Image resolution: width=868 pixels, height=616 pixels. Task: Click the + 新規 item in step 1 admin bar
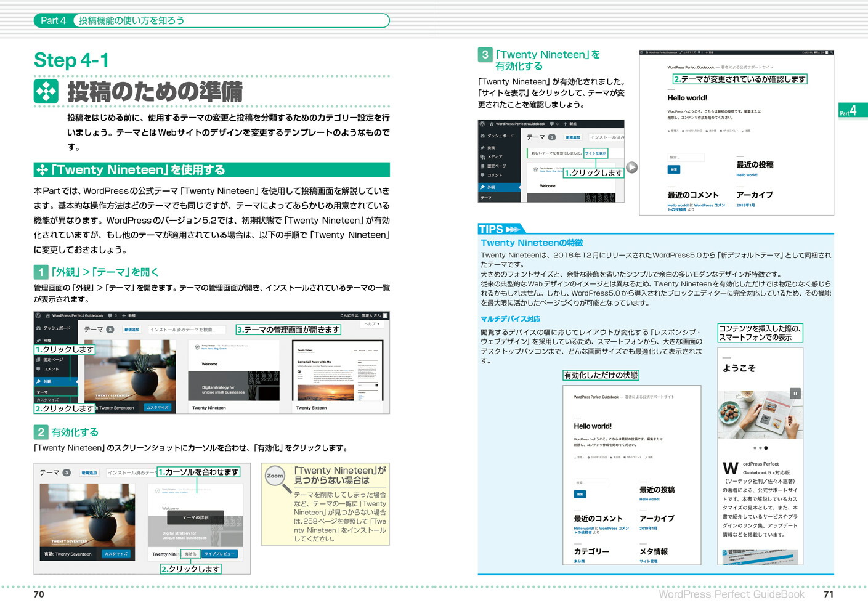click(x=129, y=315)
